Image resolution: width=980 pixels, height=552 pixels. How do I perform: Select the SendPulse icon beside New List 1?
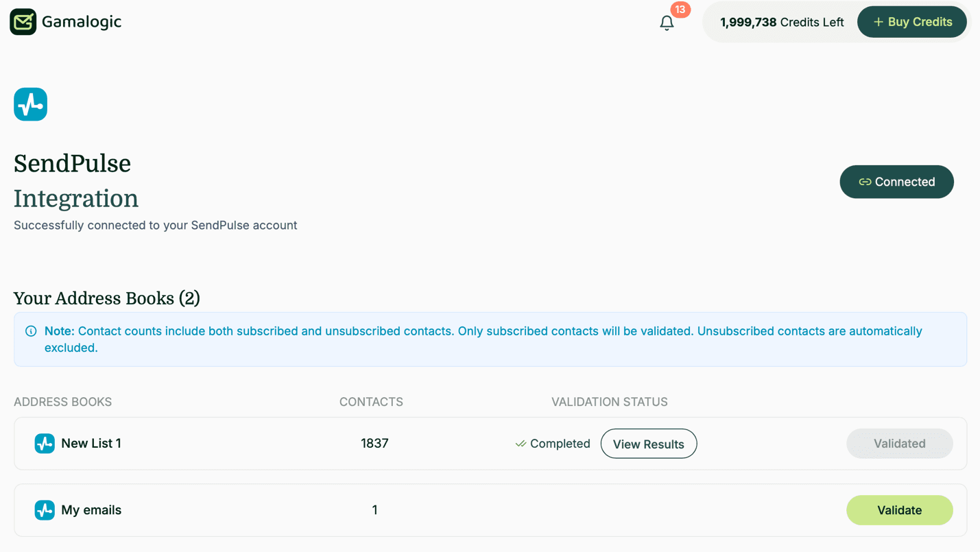[44, 443]
